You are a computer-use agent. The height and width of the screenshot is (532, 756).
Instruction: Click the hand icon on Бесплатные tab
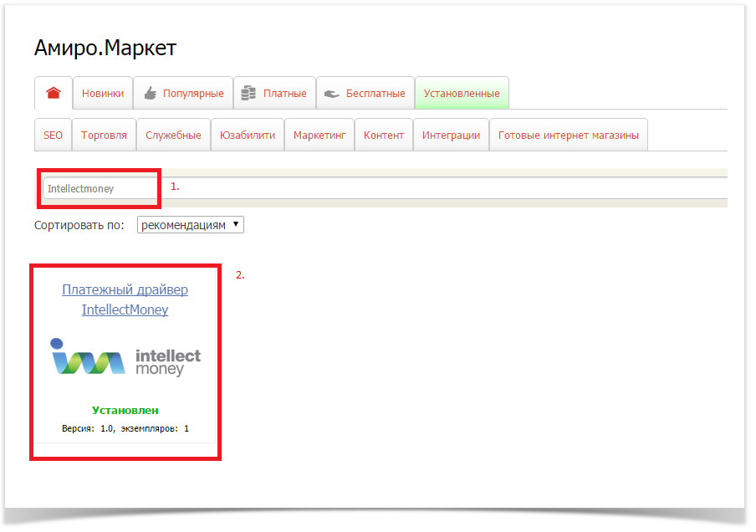tap(331, 94)
